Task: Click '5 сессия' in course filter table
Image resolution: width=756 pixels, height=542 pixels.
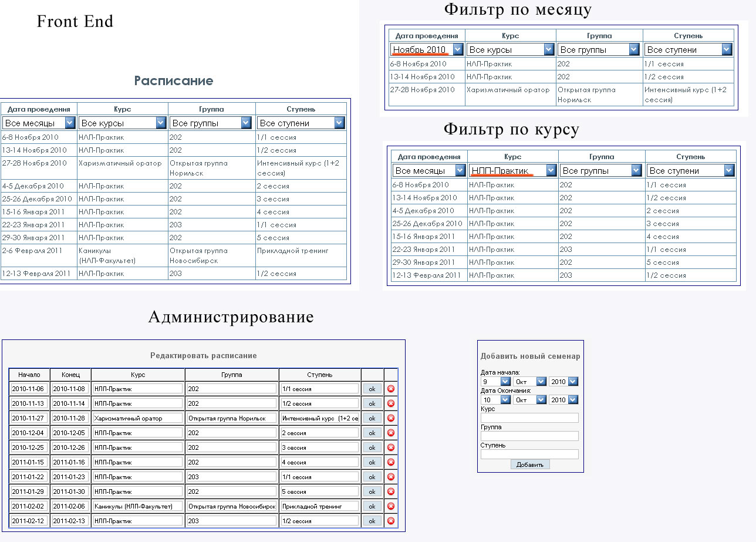Action: (x=663, y=262)
